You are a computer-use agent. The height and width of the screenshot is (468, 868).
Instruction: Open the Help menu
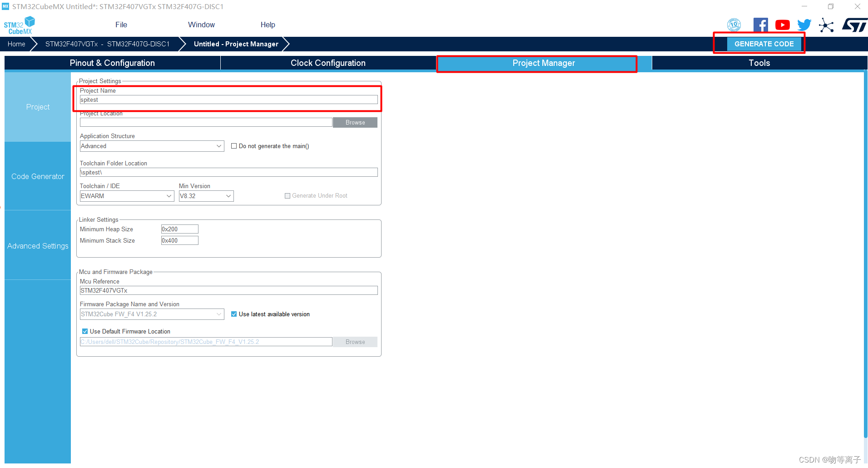[268, 25]
